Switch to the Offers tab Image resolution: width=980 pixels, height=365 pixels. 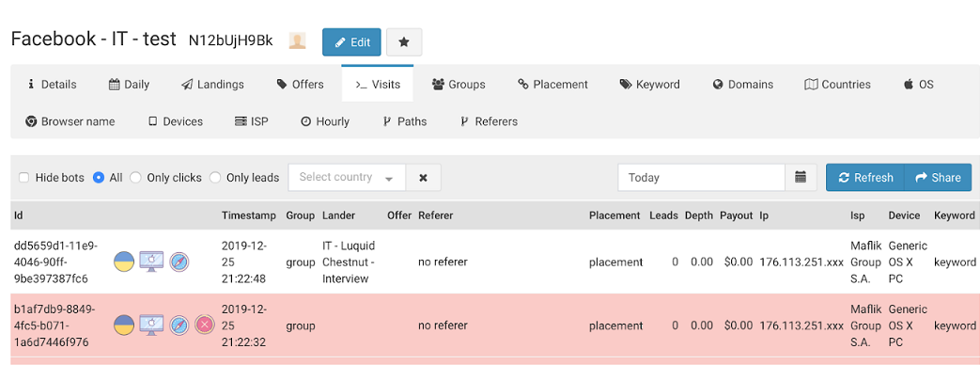click(300, 84)
